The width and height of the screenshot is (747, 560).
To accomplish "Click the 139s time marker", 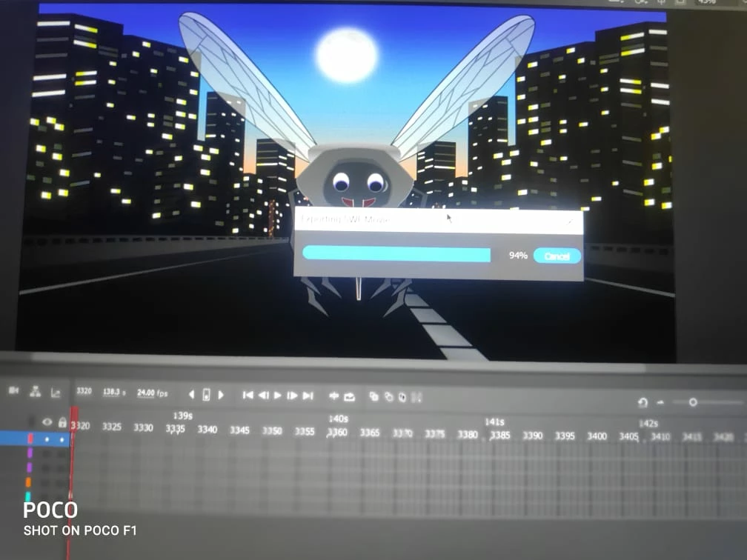I will click(183, 416).
